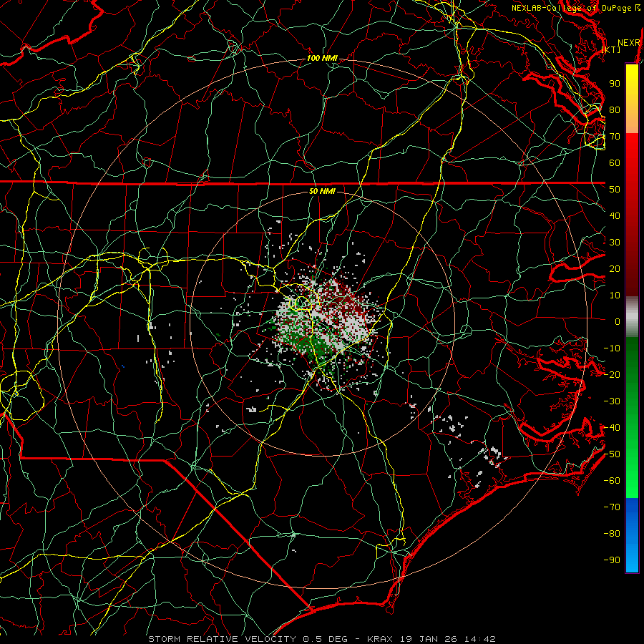The image size is (644, 644).
Task: Click the positive "90" label on the velocity scale
Action: pos(615,84)
